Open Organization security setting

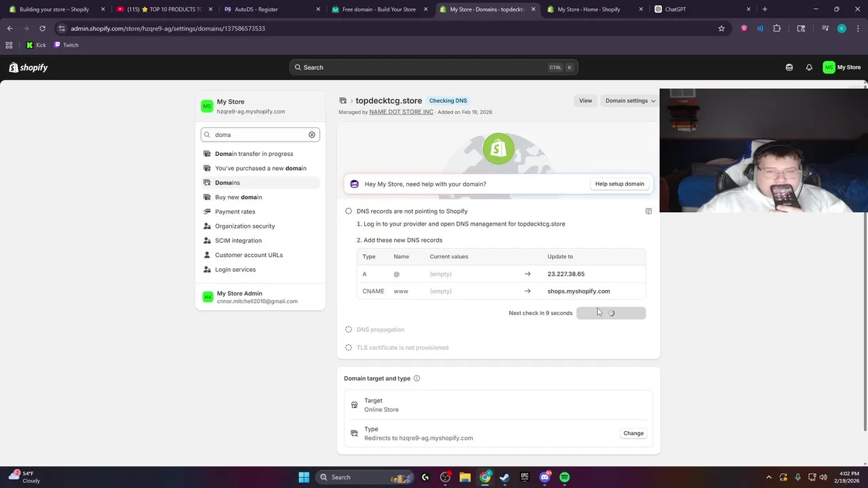260,226
